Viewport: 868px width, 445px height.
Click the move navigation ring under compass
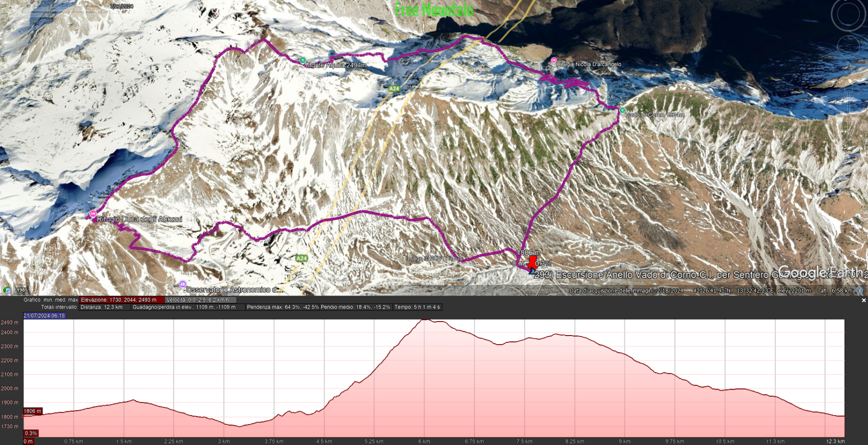[848, 46]
